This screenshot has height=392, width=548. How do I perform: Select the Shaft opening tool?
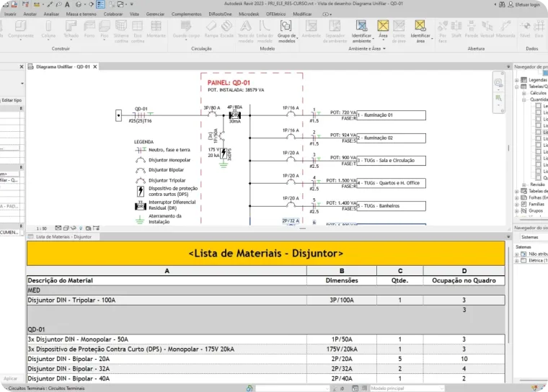[x=456, y=30]
